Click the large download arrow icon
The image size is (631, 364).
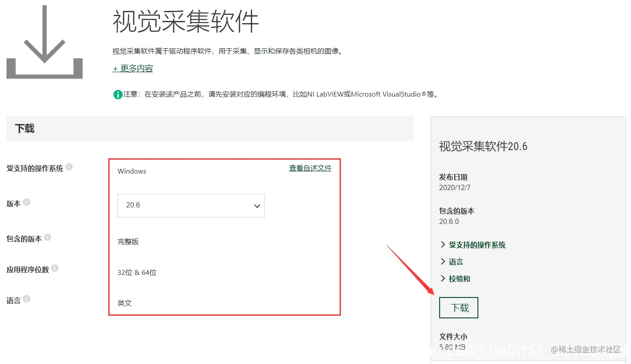[x=44, y=42]
